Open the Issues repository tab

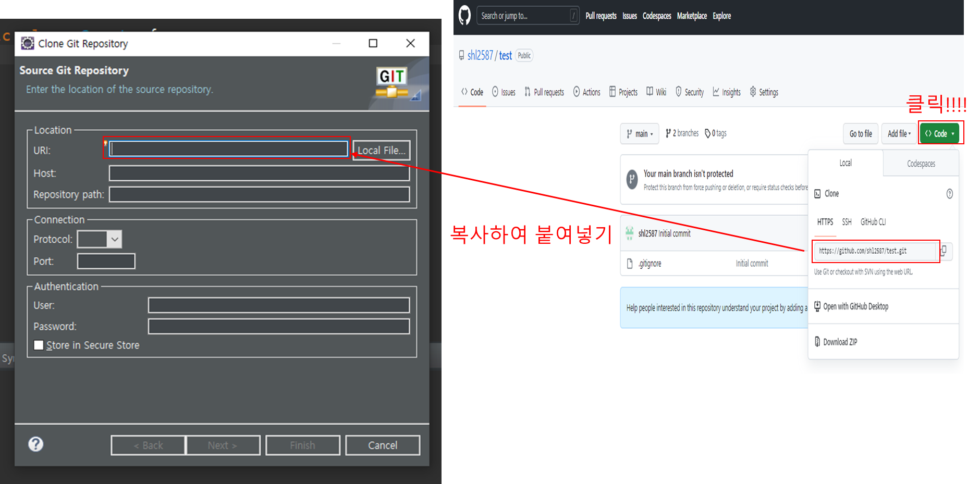504,92
